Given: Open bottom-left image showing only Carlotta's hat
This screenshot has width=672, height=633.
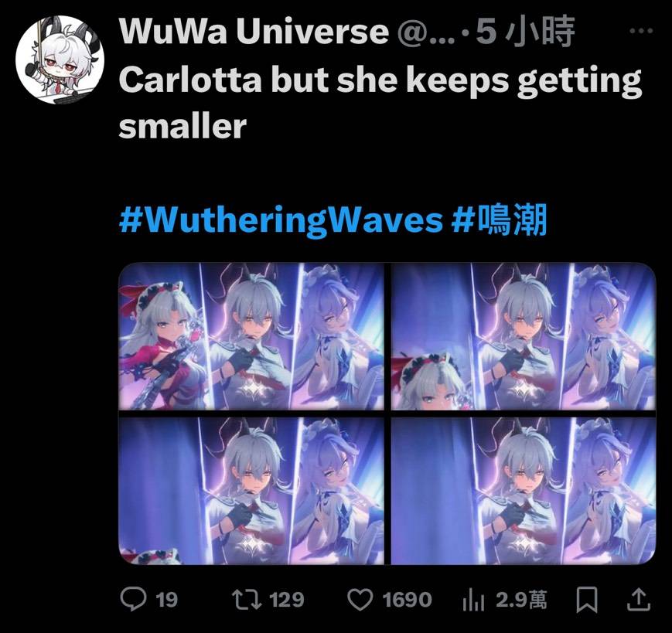Looking at the screenshot, I should (x=251, y=491).
